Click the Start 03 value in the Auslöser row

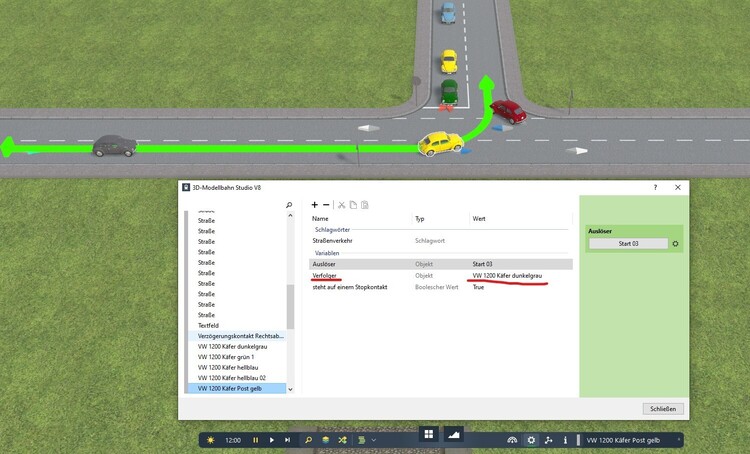pyautogui.click(x=482, y=264)
